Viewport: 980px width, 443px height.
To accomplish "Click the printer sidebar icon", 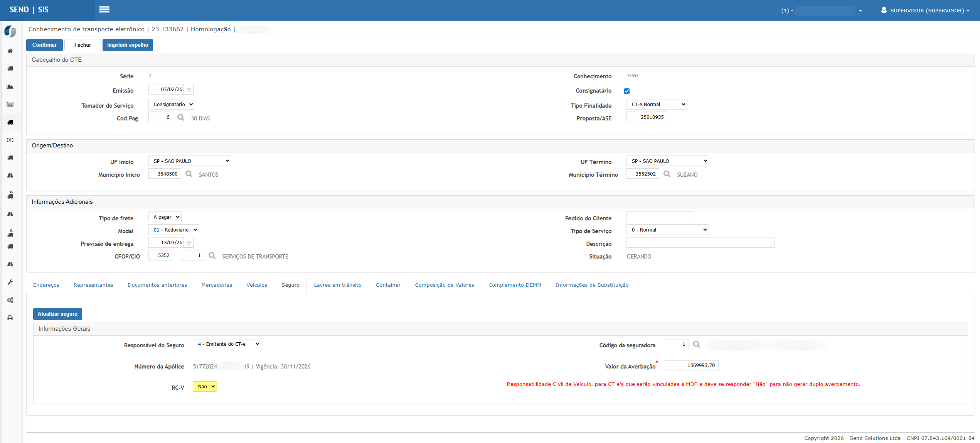I will point(10,318).
